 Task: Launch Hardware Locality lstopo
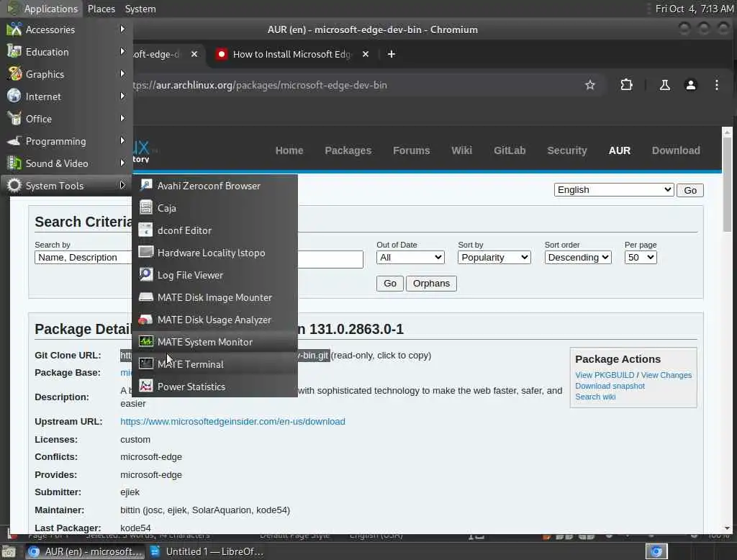click(214, 253)
